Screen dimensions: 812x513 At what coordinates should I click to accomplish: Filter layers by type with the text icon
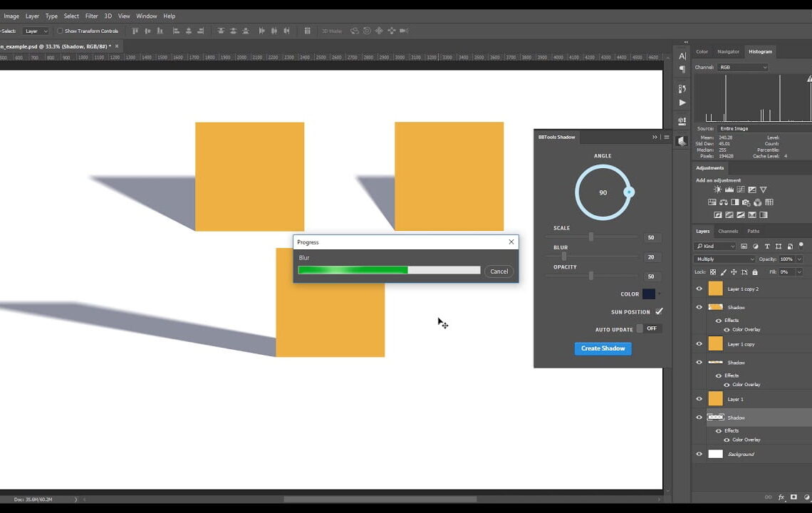[x=767, y=247]
